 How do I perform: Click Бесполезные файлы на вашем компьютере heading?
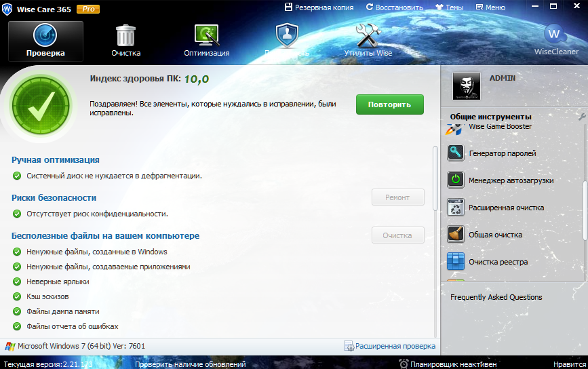coord(105,235)
